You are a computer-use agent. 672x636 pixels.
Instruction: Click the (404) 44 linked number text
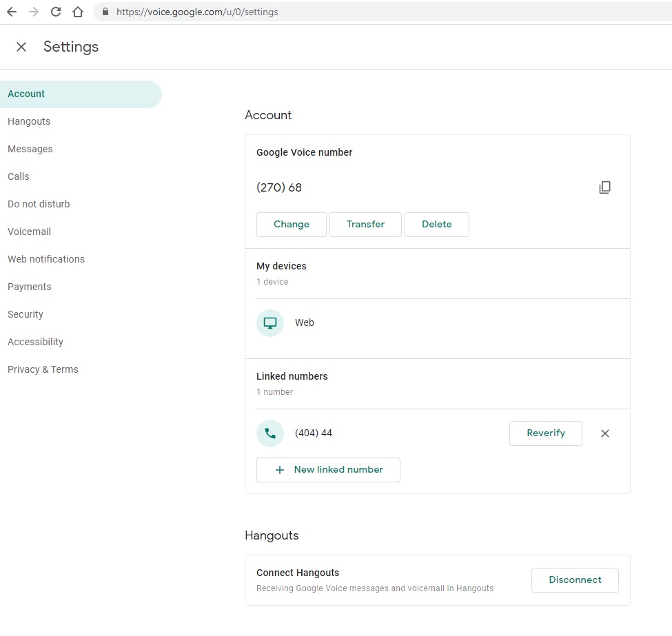[x=314, y=433]
